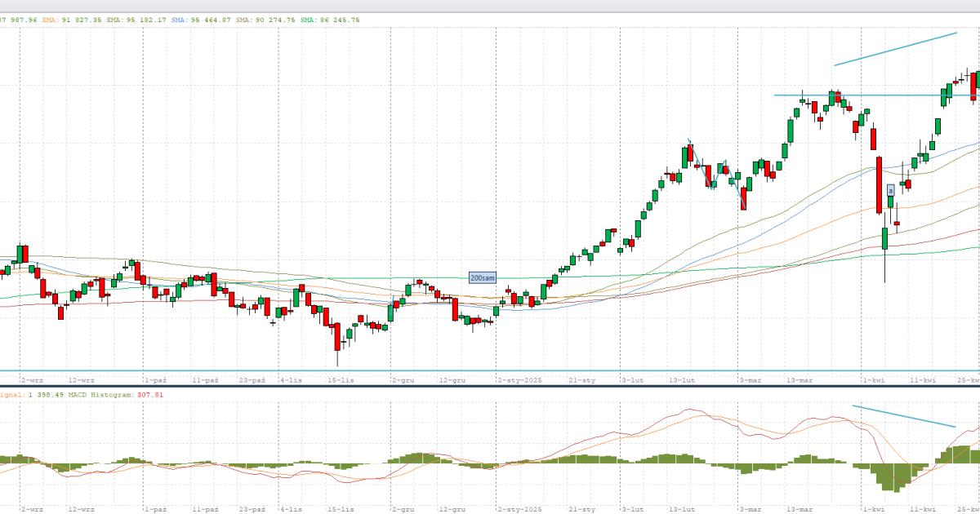Select the SMA 90 274.75 legend entry

[x=265, y=20]
